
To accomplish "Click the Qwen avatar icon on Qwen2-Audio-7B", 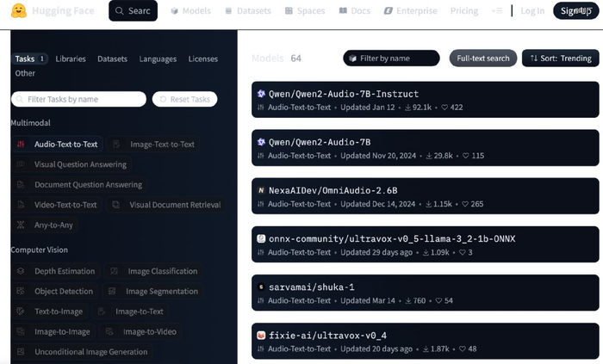I will pyautogui.click(x=261, y=142).
